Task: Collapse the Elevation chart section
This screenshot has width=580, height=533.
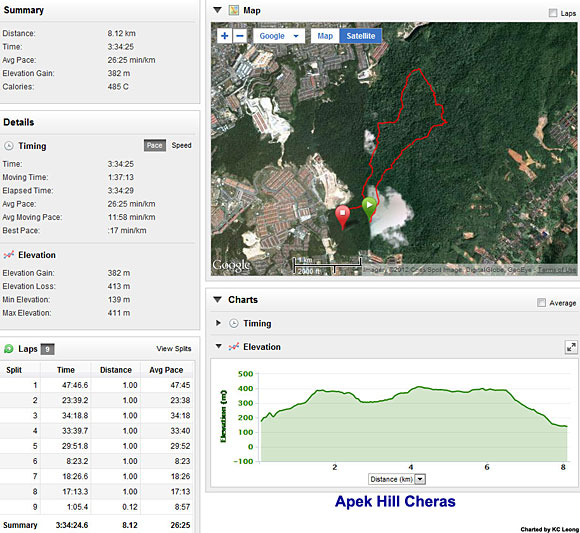Action: (x=219, y=347)
